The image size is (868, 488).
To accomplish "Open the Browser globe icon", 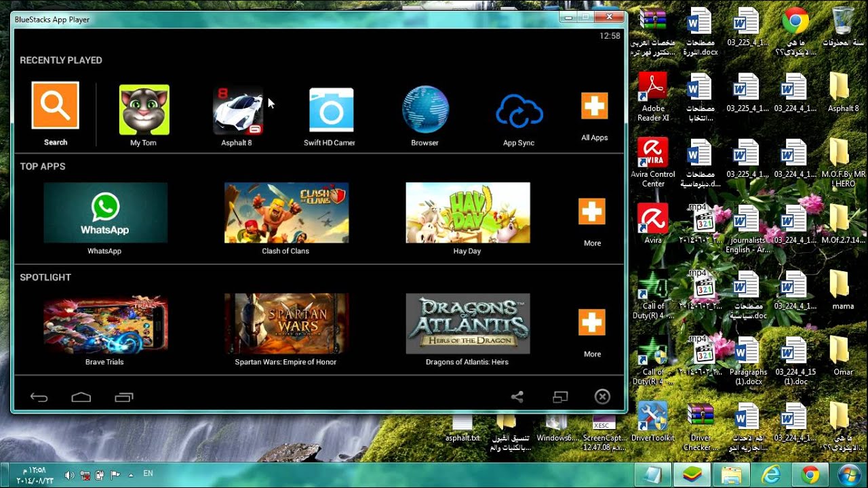I will pos(425,109).
